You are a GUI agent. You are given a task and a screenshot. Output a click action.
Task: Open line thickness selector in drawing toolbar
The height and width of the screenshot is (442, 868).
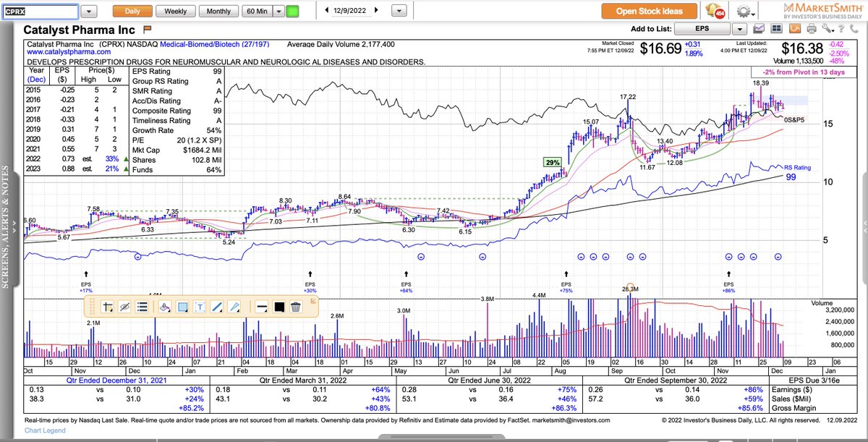click(261, 307)
